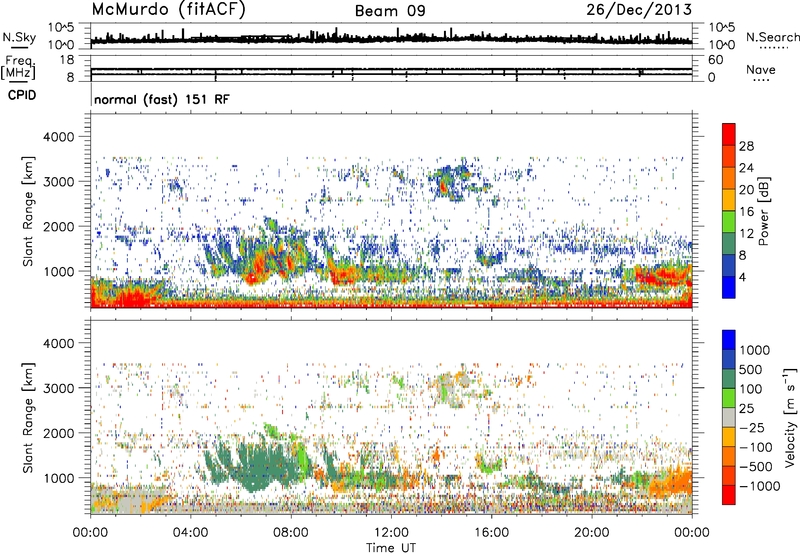Click the red bottom of velocity colorbar
This screenshot has width=800, height=554.
[x=729, y=495]
